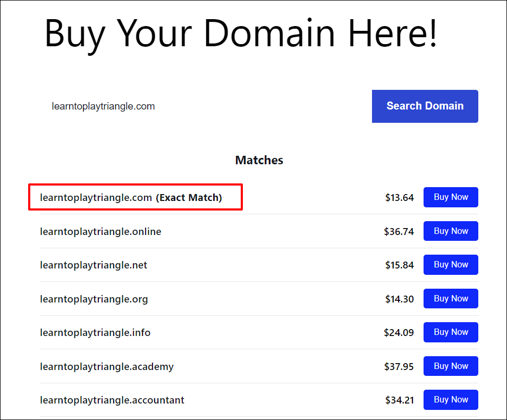Viewport: 507px width, 420px height.
Task: Click the Matches section heading
Action: pyautogui.click(x=259, y=160)
